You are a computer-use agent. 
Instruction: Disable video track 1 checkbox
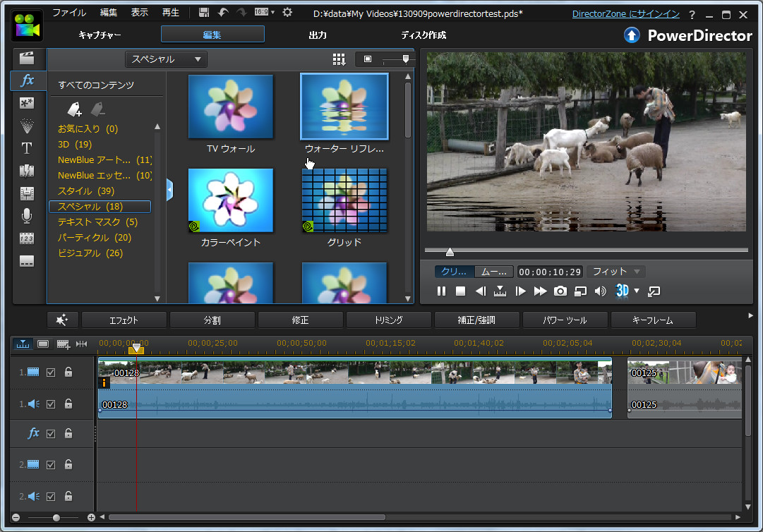[x=50, y=373]
